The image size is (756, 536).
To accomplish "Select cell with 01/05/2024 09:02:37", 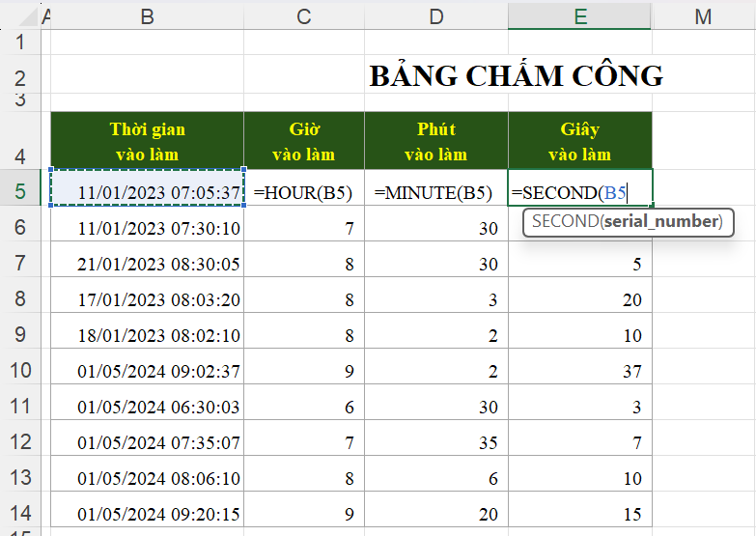I will (148, 372).
